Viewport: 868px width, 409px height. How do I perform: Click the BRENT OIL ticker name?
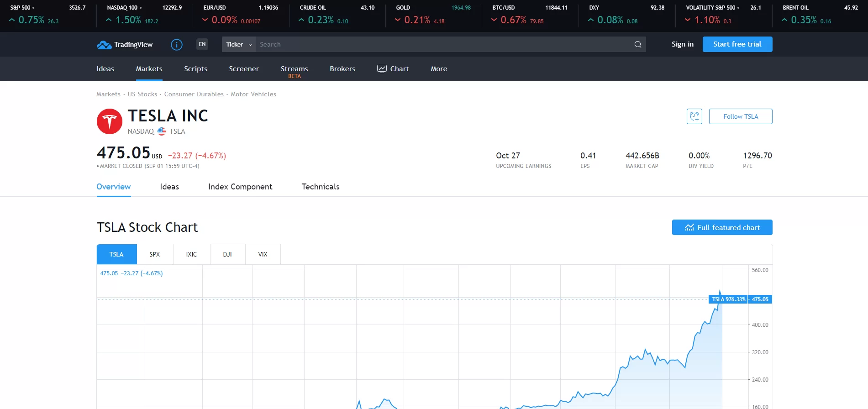point(795,8)
